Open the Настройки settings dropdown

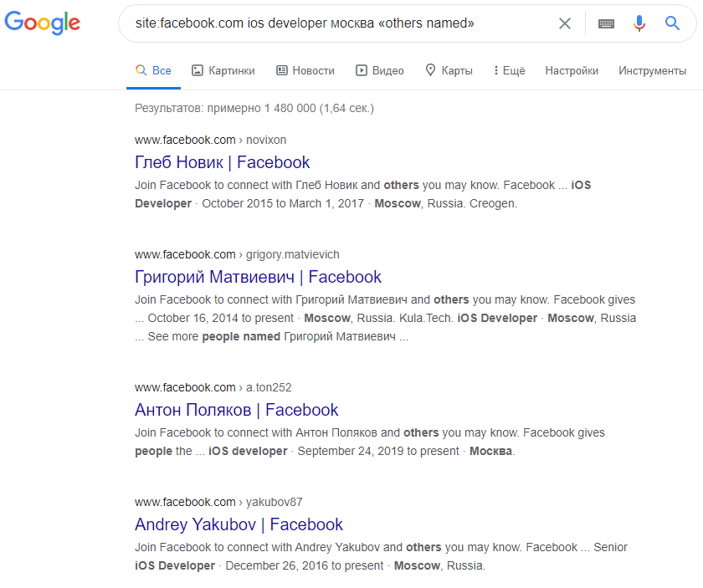pyautogui.click(x=572, y=70)
